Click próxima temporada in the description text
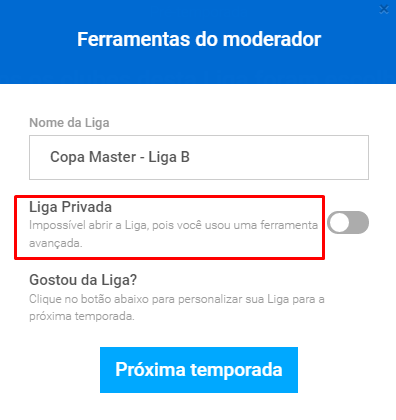Screen dimensions: 396x420 pyautogui.click(x=81, y=316)
